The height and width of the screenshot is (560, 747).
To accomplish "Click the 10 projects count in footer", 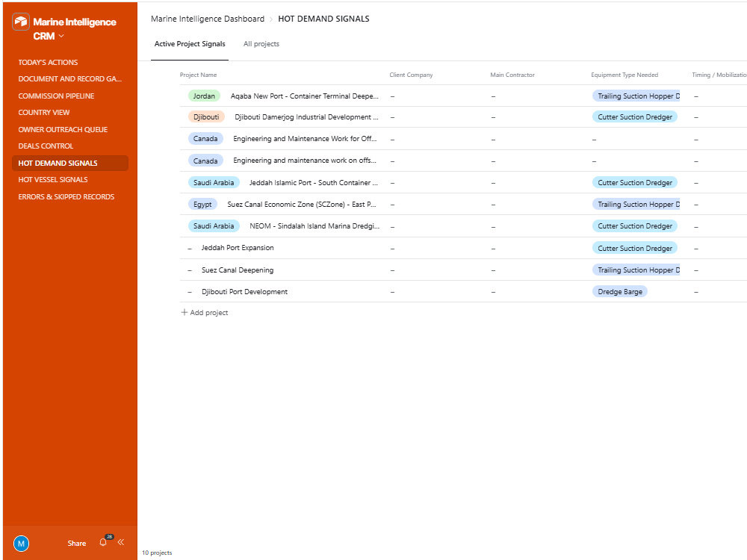I will click(x=157, y=553).
